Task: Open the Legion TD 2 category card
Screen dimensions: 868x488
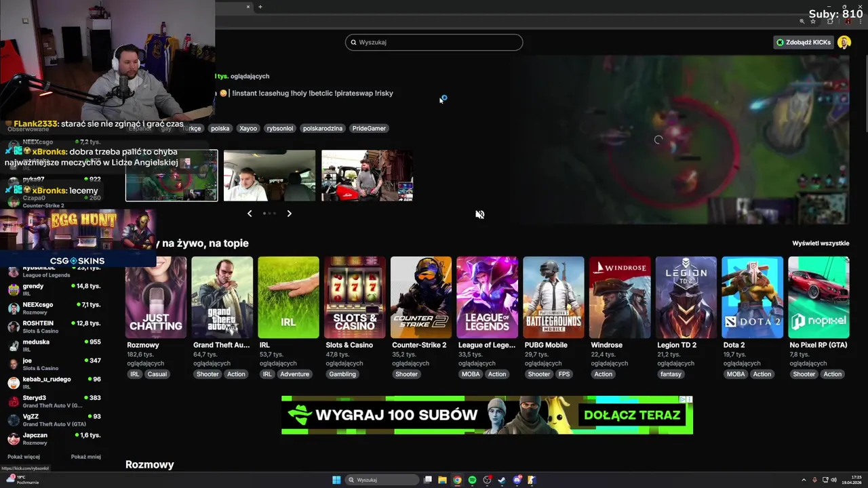Action: pyautogui.click(x=686, y=297)
